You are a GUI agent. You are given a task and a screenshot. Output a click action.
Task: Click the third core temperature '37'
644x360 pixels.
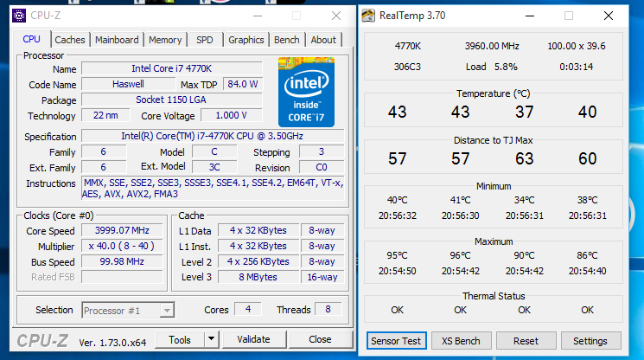(525, 112)
